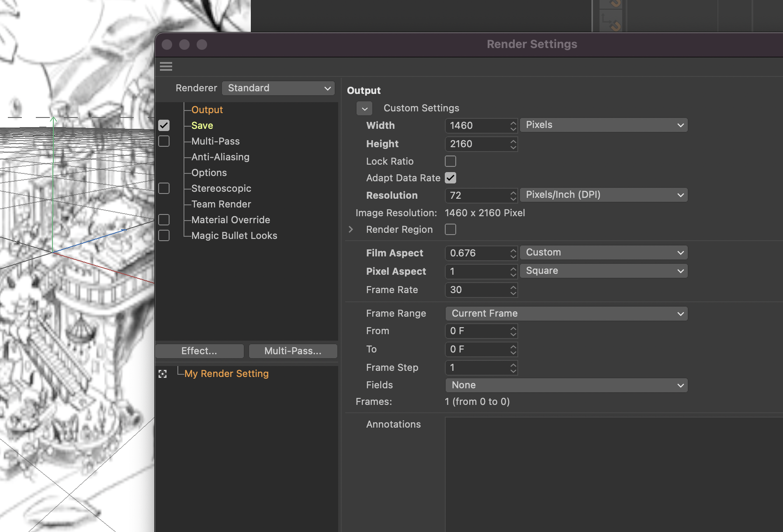Screen dimensions: 783x532
Task: Open the Pixels/Inch (DPI) dropdown
Action: click(604, 195)
